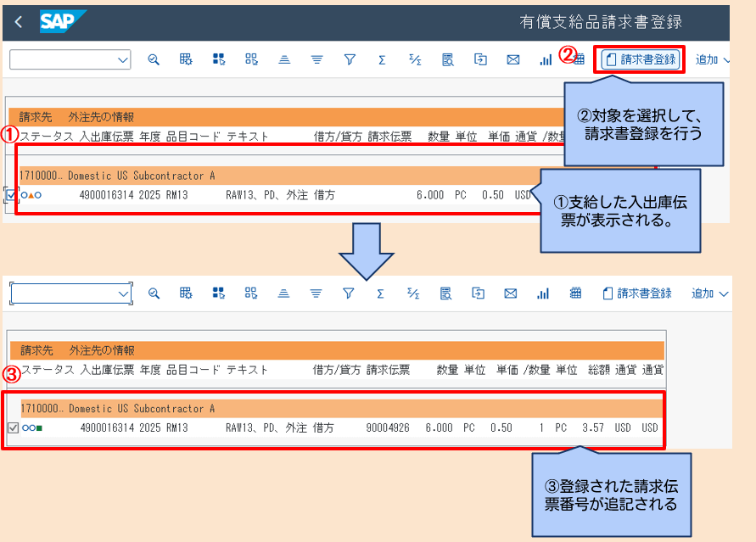Toggle the checkbox of the row with invoice 90004926
Viewport: 756px width, 542px height.
pos(13,427)
